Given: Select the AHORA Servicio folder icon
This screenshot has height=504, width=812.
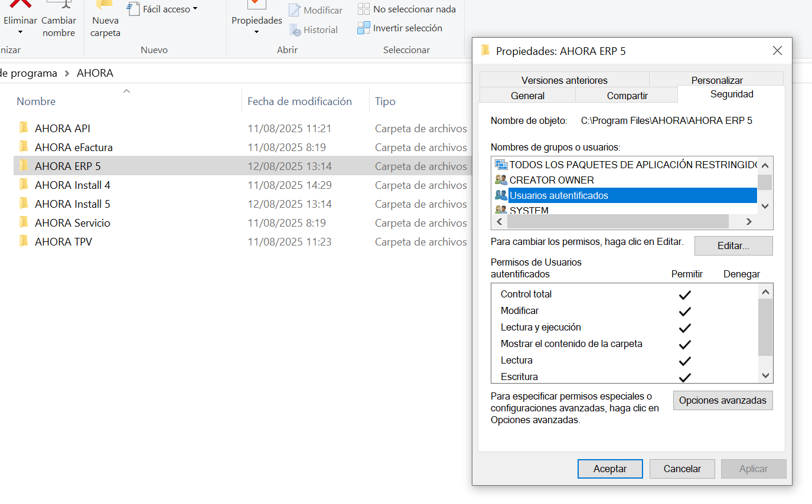Looking at the screenshot, I should 24,222.
